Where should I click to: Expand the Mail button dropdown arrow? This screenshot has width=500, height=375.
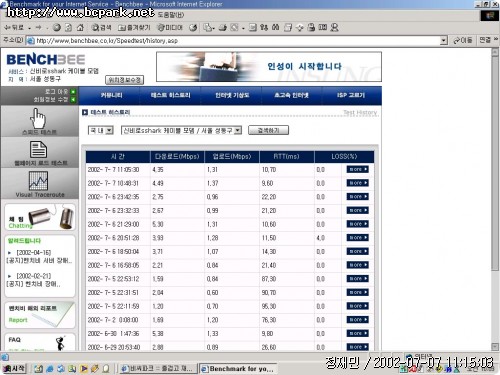213,28
